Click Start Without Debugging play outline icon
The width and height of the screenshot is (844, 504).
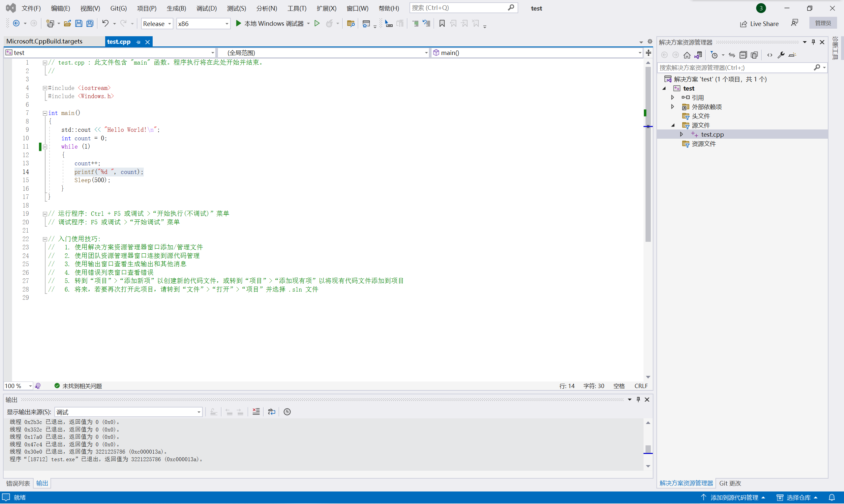pyautogui.click(x=317, y=23)
